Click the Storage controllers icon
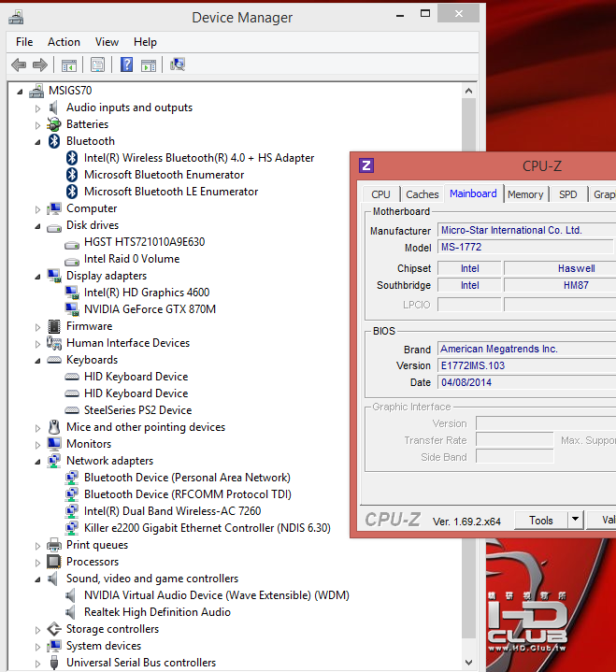 (54, 629)
